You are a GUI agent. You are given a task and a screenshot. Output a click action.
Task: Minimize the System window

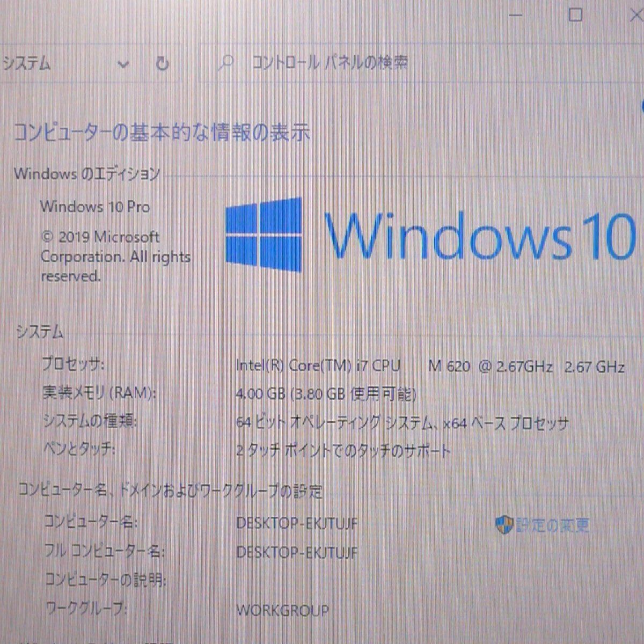515,15
